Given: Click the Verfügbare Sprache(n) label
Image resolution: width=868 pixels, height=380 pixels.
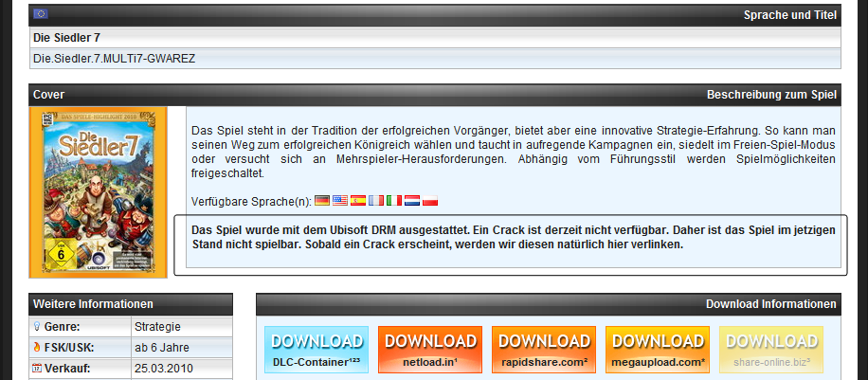Looking at the screenshot, I should click(251, 201).
